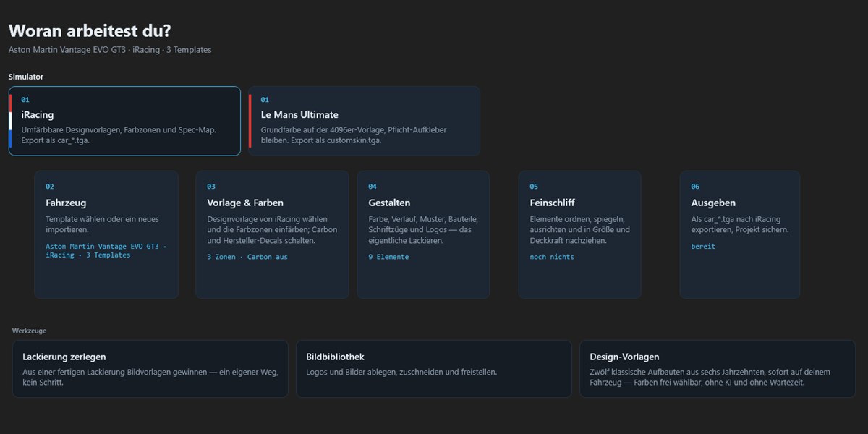This screenshot has height=434, width=868.
Task: Open the Fahrzeug step card
Action: pos(106,234)
